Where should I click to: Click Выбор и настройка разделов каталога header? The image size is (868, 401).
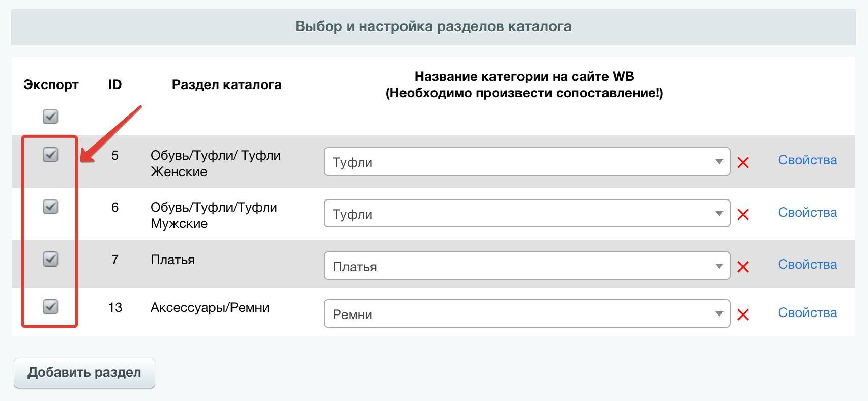tap(433, 26)
